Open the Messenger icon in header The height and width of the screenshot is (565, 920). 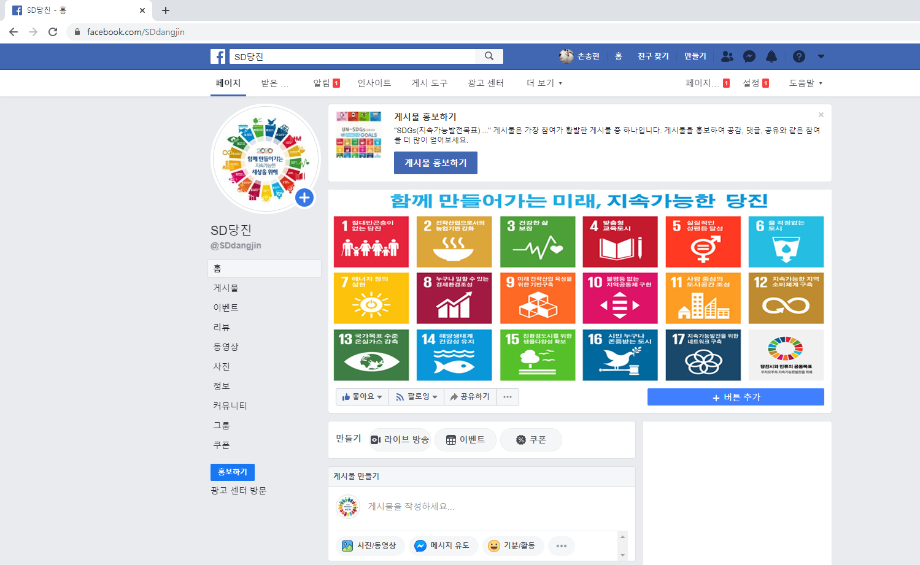[x=749, y=56]
